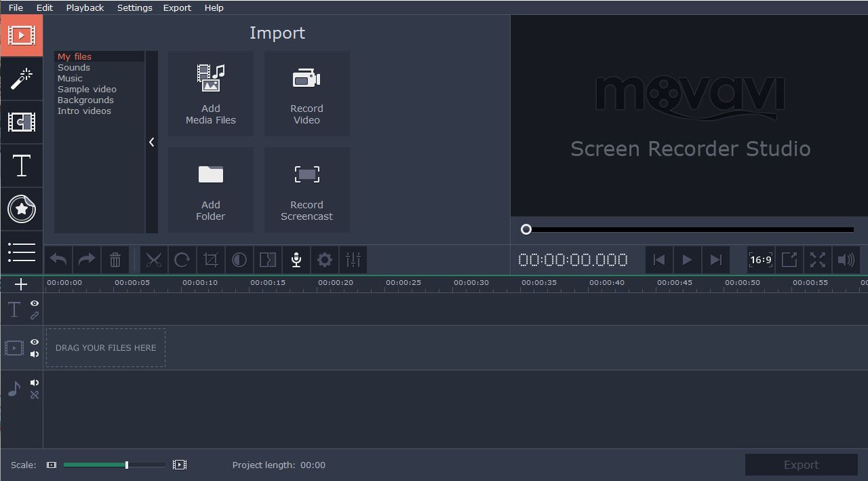Viewport: 868px width, 481px height.
Task: Select Sample video in file categories
Action: click(87, 89)
